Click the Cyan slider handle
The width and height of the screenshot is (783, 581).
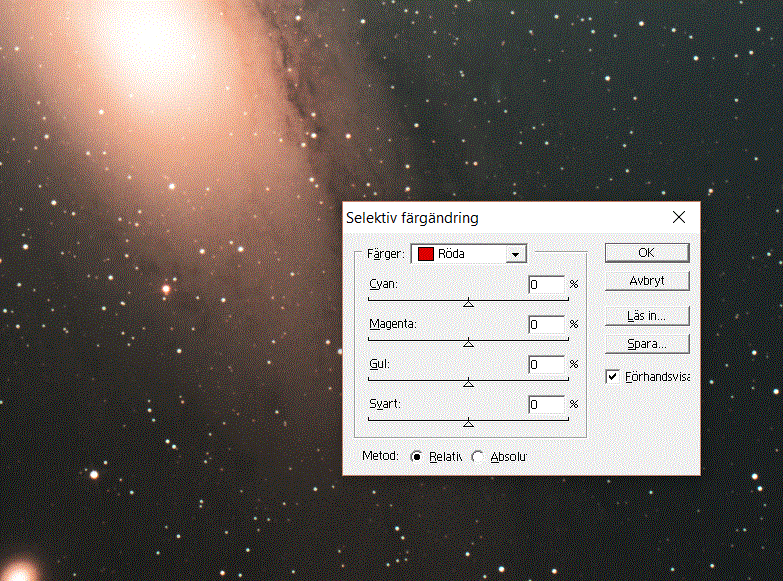[x=468, y=303]
